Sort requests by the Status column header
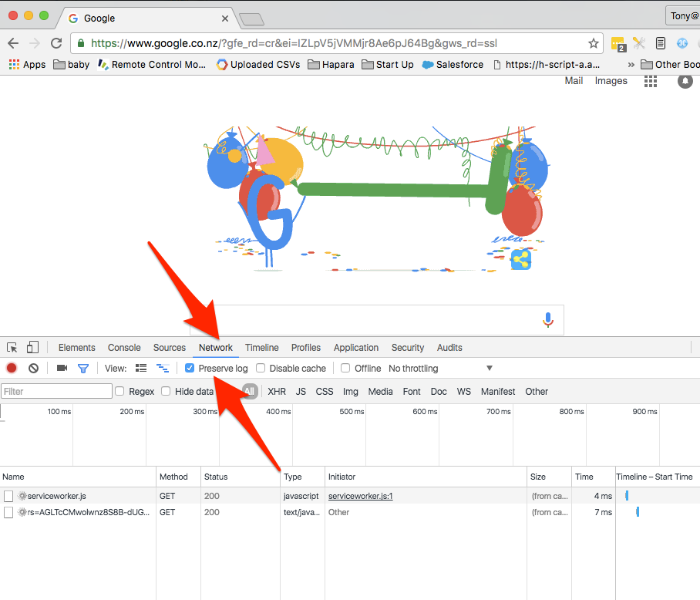This screenshot has width=700, height=600. tap(241, 477)
